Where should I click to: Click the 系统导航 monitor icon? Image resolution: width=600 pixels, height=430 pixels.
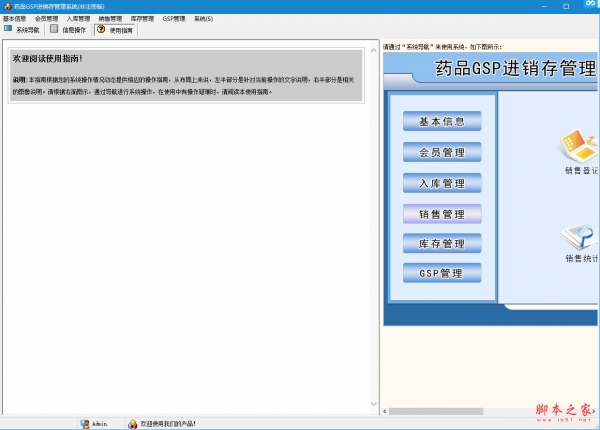point(8,29)
